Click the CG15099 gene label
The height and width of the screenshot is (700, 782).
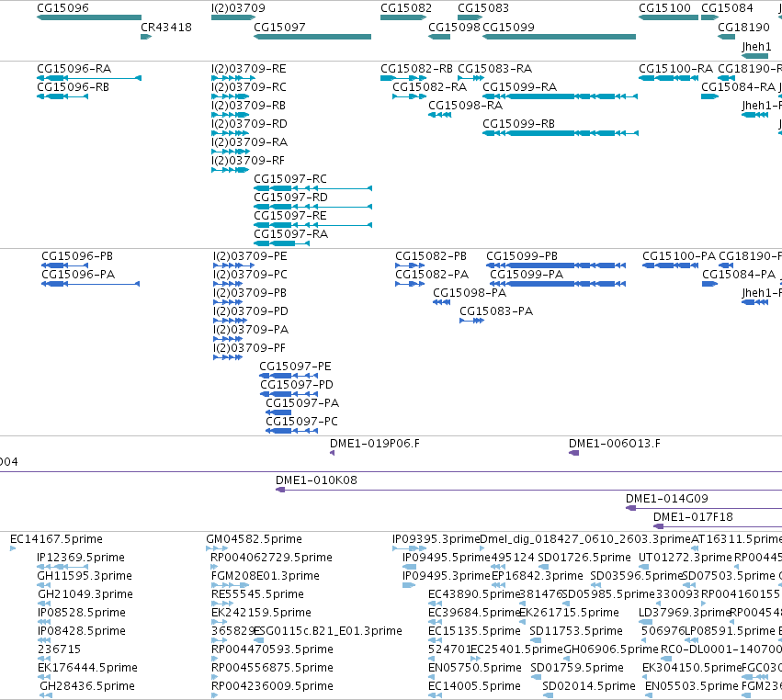click(x=509, y=27)
